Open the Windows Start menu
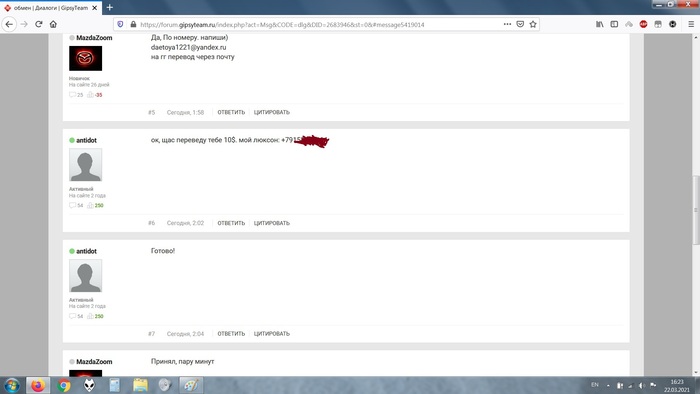Viewport: 700px width, 394px height. tap(12, 385)
